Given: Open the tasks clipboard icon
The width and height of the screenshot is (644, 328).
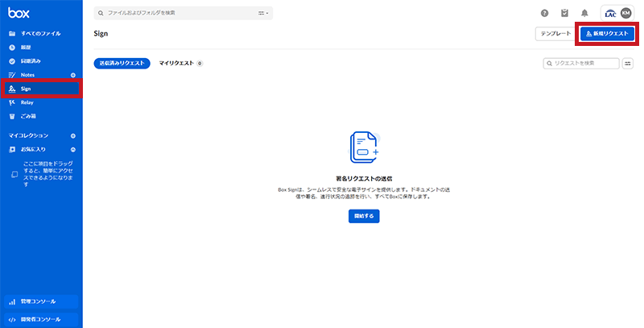Looking at the screenshot, I should click(565, 13).
